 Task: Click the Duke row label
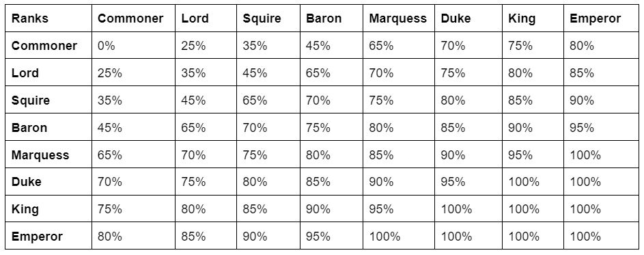(48, 181)
